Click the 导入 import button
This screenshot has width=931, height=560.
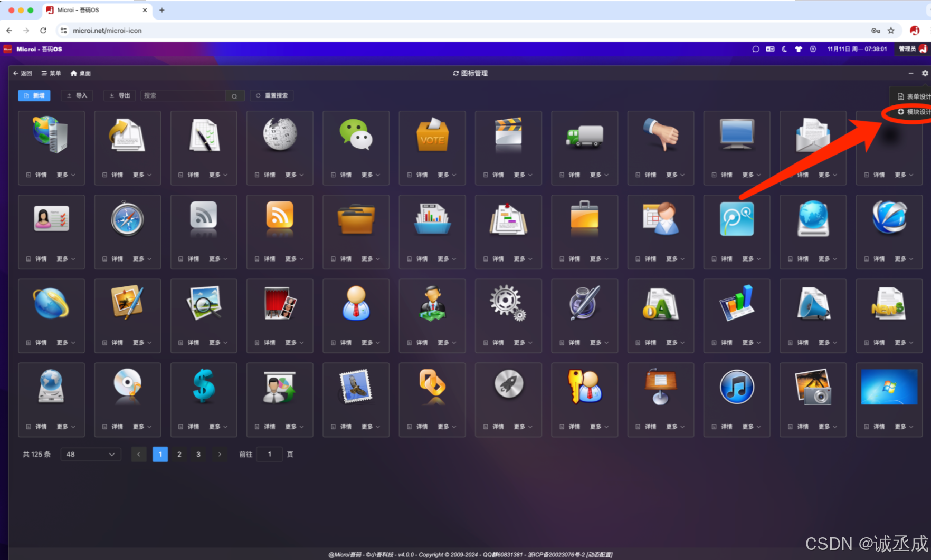pyautogui.click(x=77, y=95)
